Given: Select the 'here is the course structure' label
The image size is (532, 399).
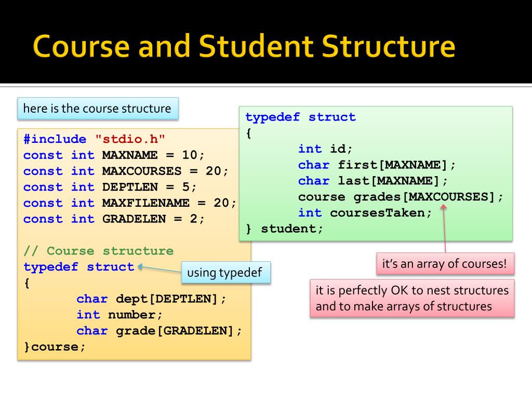Looking at the screenshot, I should click(98, 109).
